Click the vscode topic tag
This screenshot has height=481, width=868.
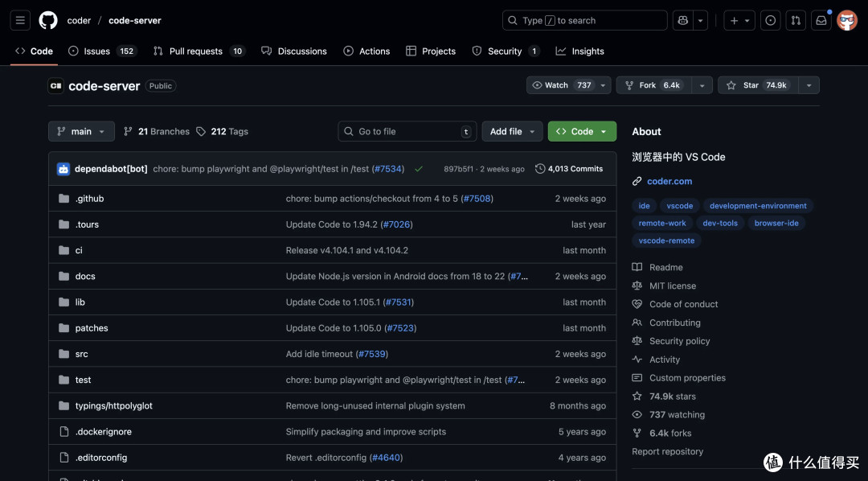680,206
